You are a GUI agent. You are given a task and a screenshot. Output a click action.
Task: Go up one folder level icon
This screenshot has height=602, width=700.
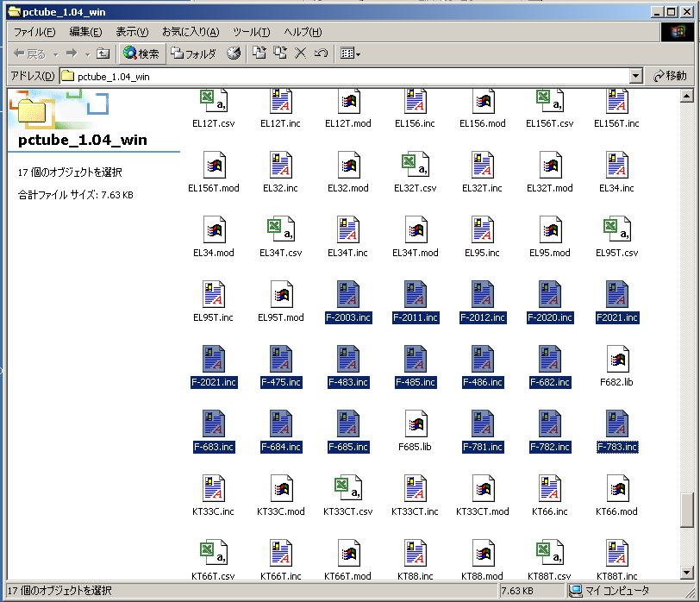103,53
